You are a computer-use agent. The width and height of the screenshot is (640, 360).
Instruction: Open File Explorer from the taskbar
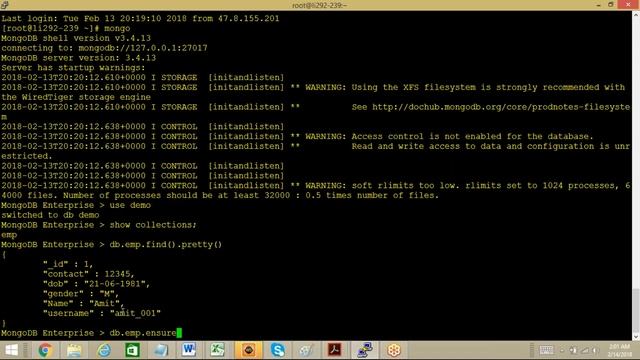(x=74, y=350)
